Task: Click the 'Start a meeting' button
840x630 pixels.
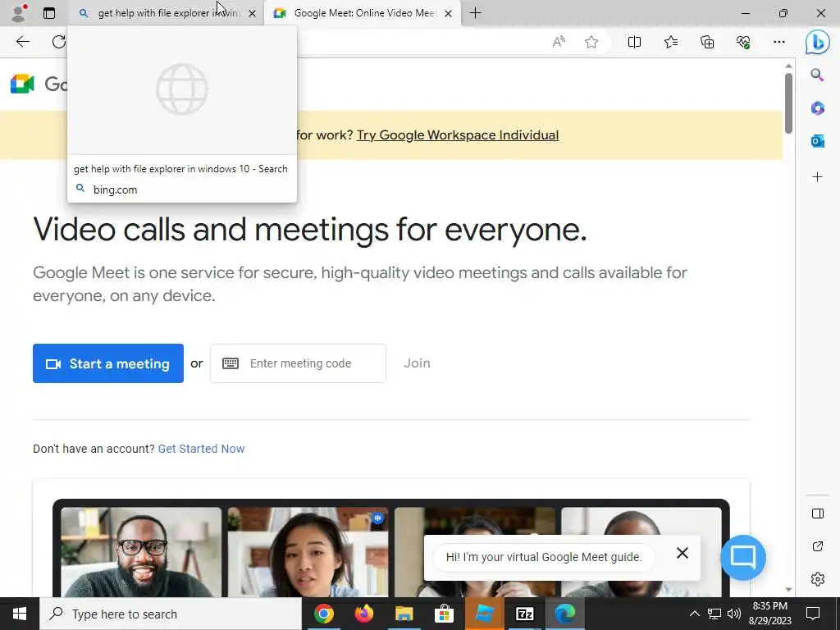Action: click(108, 363)
